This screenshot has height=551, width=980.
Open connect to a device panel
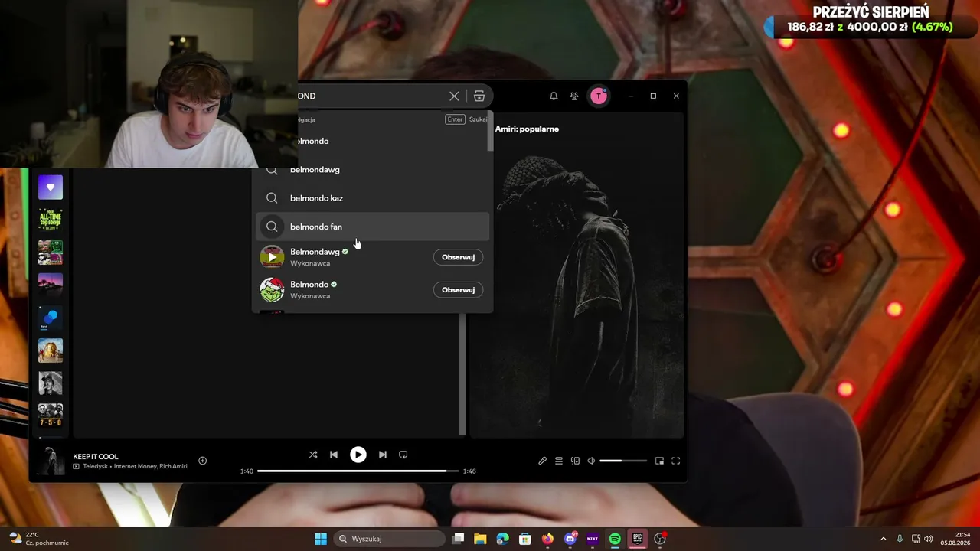575,461
